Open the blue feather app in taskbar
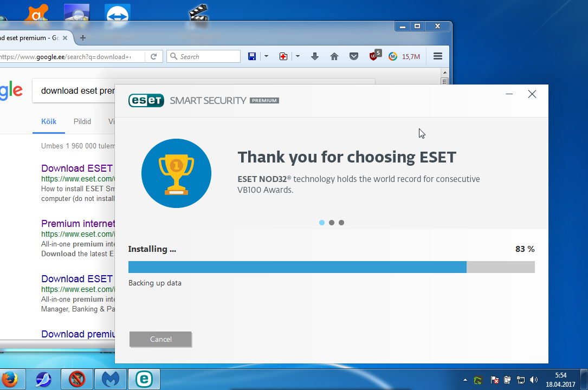Image resolution: width=588 pixels, height=390 pixels. [x=43, y=380]
